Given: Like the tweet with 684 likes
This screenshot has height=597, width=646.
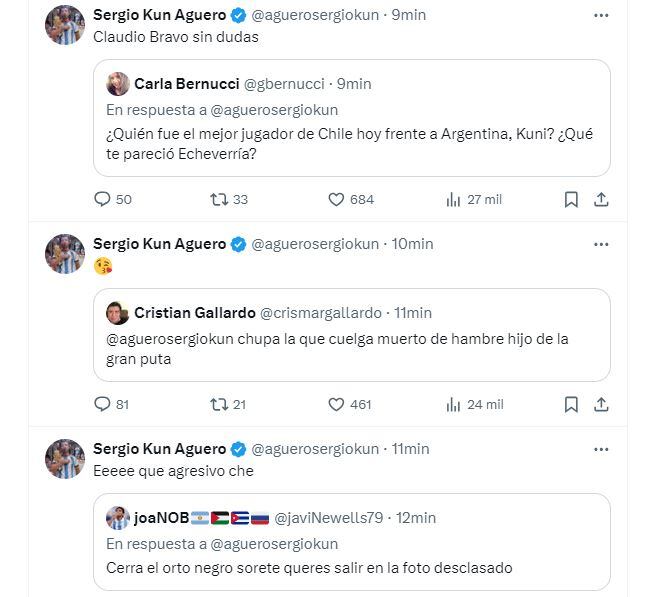Looking at the screenshot, I should [x=337, y=199].
